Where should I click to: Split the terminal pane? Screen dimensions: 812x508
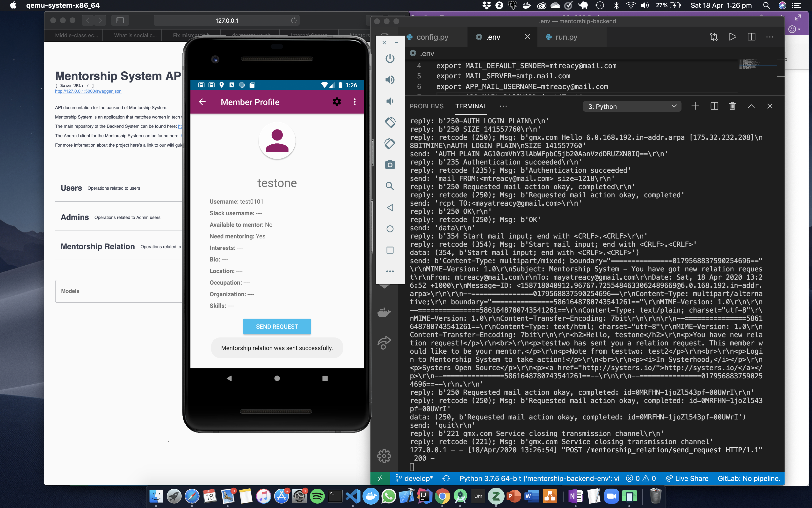714,106
